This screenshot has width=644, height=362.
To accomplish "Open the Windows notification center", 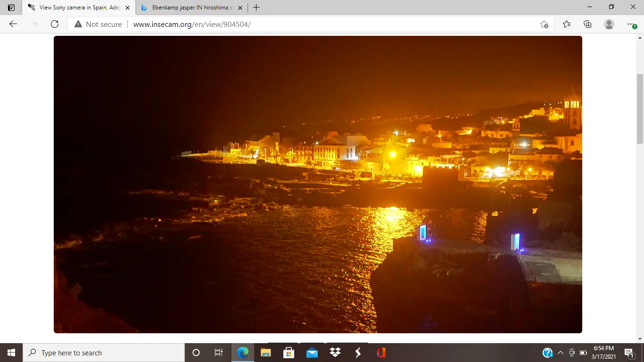I will point(628,353).
